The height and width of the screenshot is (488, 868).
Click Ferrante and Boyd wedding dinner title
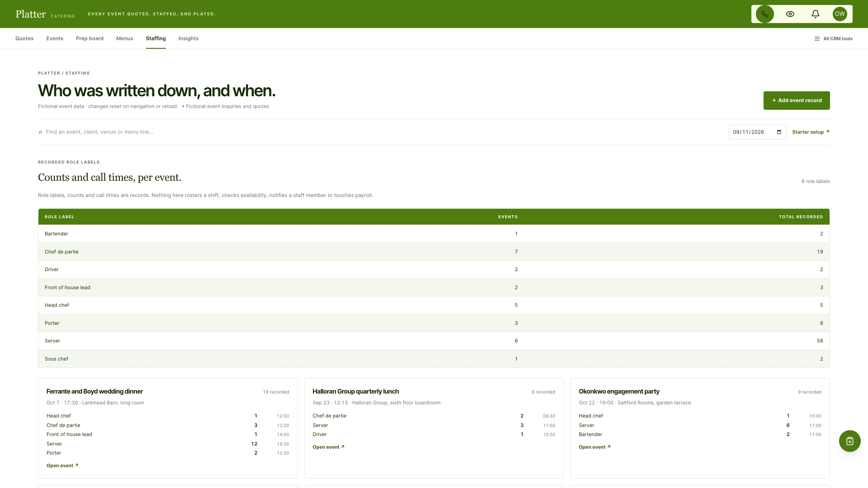(x=95, y=391)
